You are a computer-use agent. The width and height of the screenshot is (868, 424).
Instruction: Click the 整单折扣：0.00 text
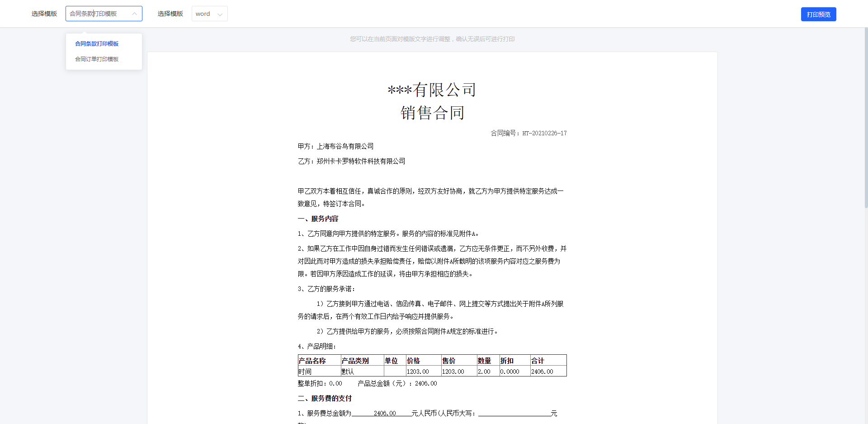point(320,383)
